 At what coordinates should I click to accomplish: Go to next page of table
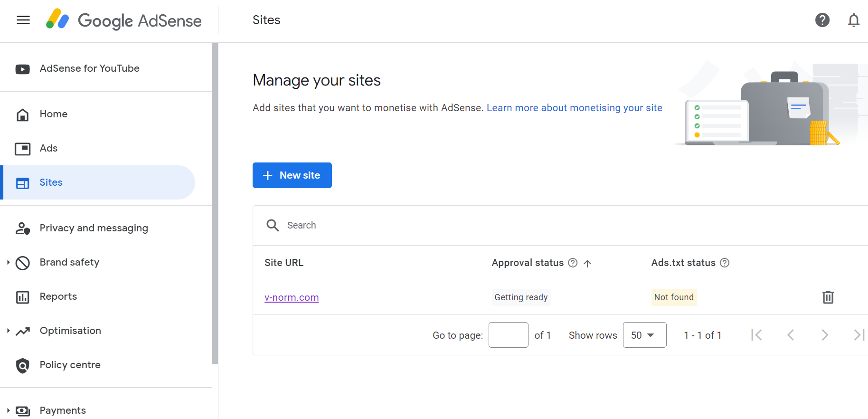pos(825,335)
